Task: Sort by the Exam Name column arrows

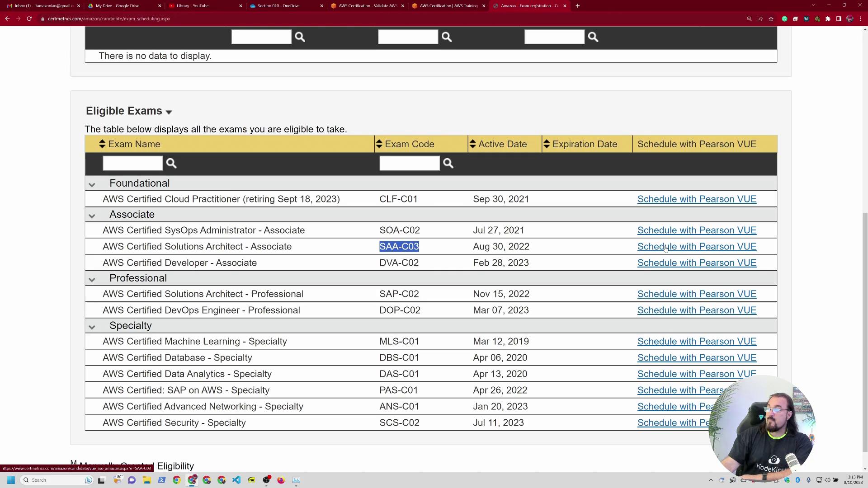Action: tap(102, 144)
